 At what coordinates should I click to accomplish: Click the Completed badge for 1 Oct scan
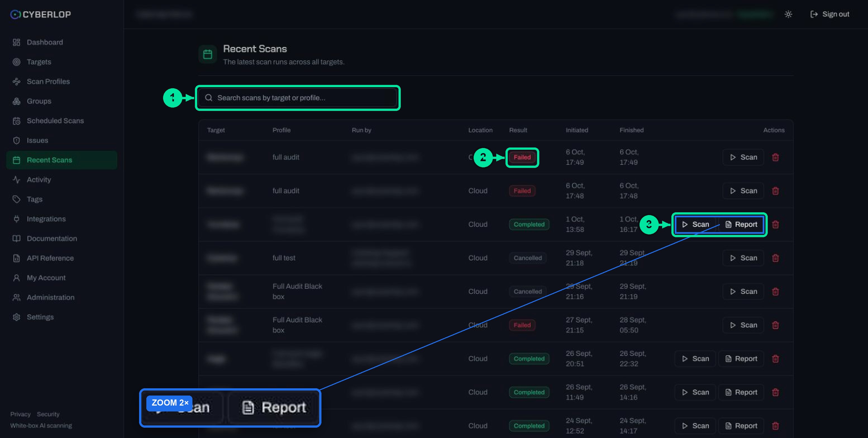529,224
